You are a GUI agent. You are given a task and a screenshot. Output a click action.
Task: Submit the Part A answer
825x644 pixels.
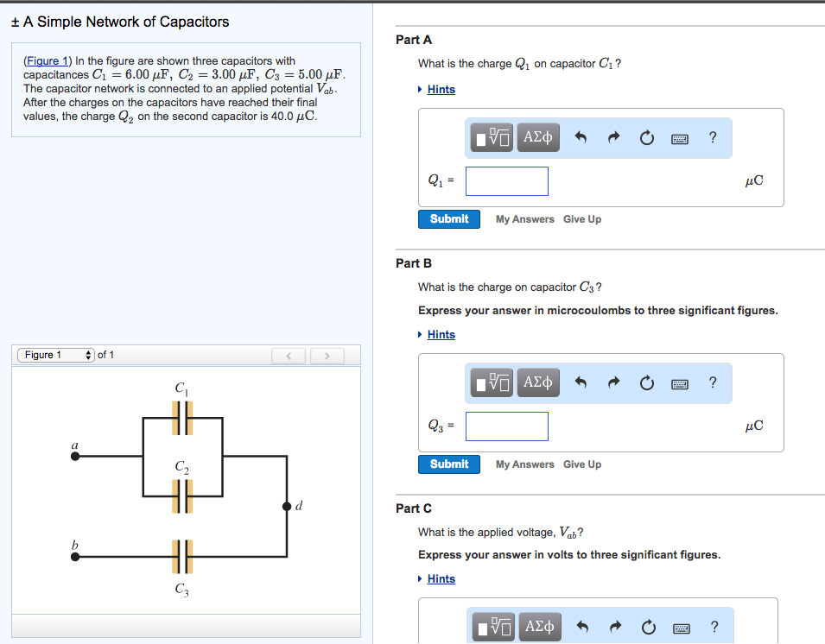coord(449,219)
